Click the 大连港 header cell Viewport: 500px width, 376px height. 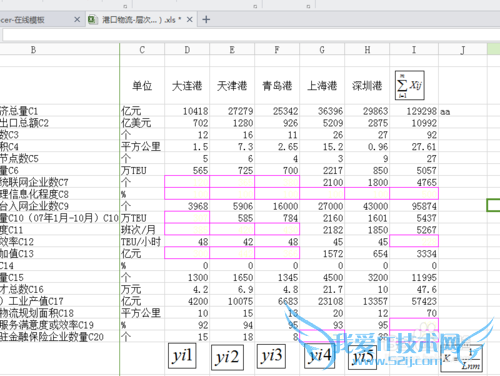click(187, 86)
